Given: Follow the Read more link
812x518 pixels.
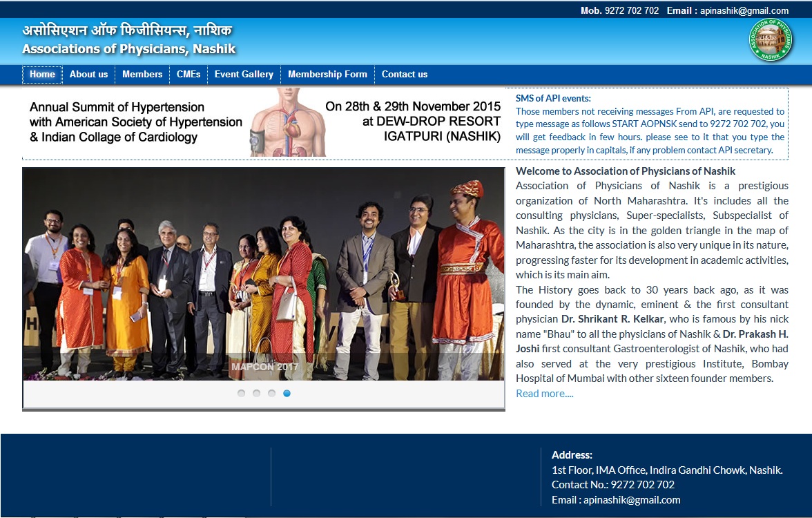Looking at the screenshot, I should (544, 394).
